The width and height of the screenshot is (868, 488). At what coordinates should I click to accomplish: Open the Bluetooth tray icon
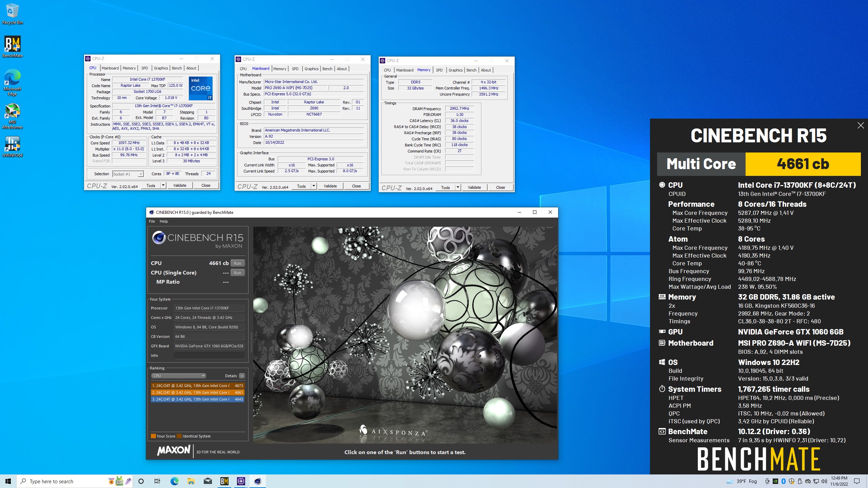click(x=783, y=481)
